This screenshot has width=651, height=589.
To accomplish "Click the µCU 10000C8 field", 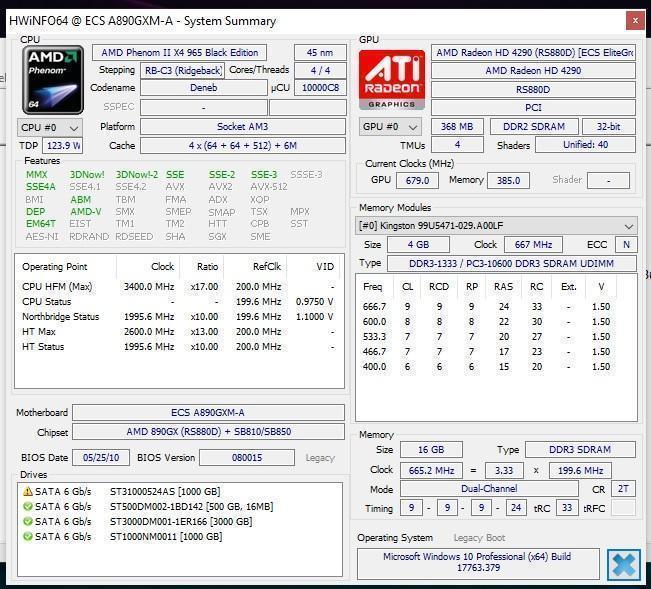I will tap(320, 88).
